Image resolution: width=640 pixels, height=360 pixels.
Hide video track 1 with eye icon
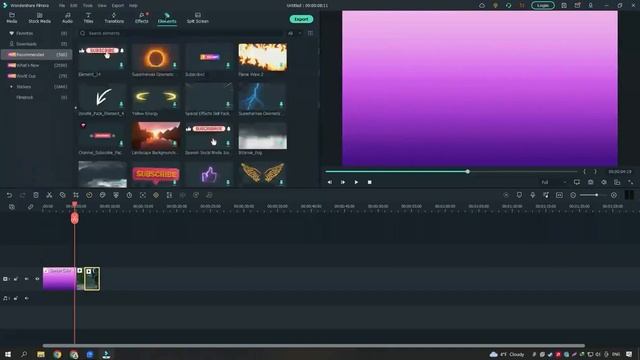pyautogui.click(x=37, y=279)
